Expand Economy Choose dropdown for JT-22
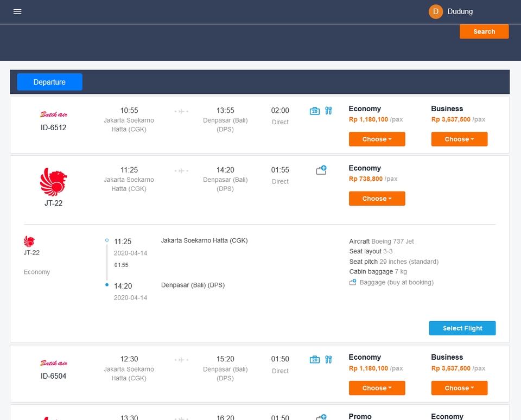Image resolution: width=521 pixels, height=420 pixels. [377, 199]
